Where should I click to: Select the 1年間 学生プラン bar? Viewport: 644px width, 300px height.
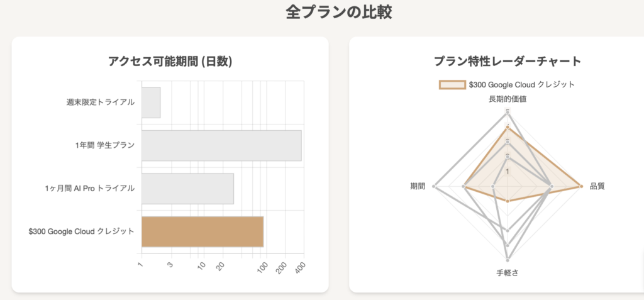coord(222,145)
